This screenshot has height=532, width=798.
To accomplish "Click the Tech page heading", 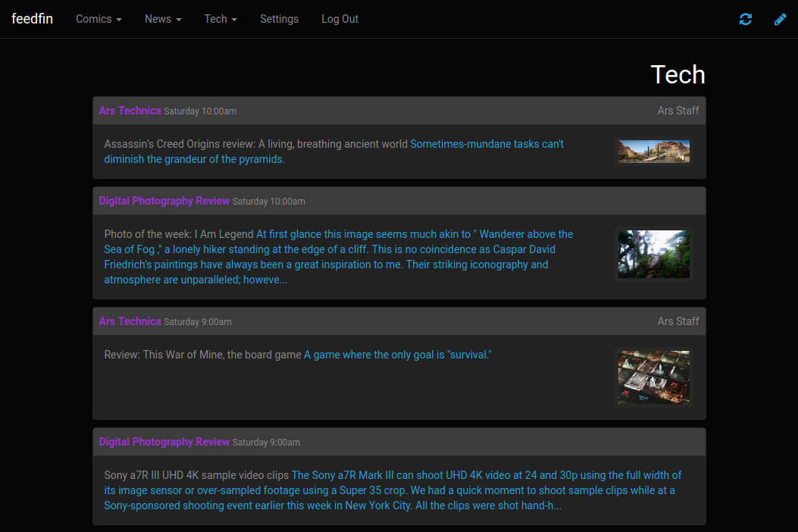I will coord(678,75).
